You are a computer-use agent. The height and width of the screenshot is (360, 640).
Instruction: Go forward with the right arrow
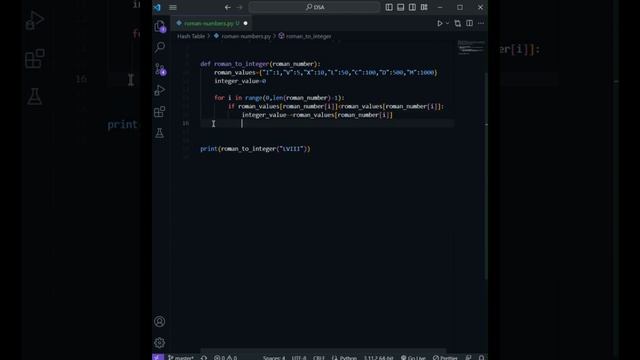[x=240, y=7]
